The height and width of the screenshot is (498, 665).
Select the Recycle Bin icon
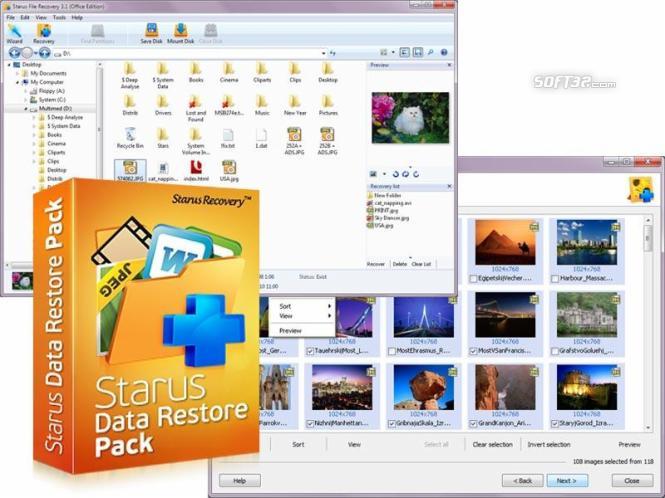[130, 138]
